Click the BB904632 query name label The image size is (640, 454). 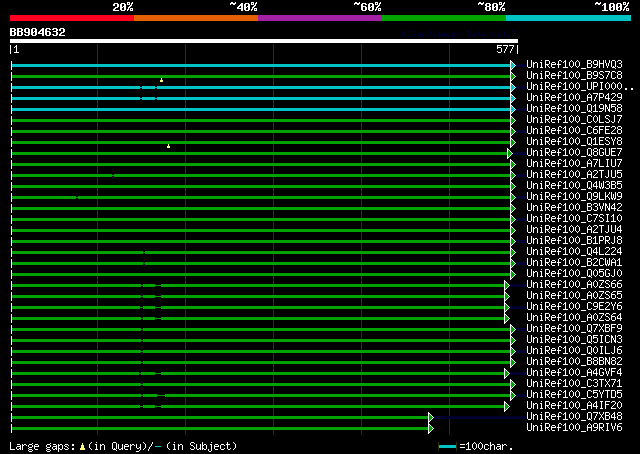(x=38, y=32)
